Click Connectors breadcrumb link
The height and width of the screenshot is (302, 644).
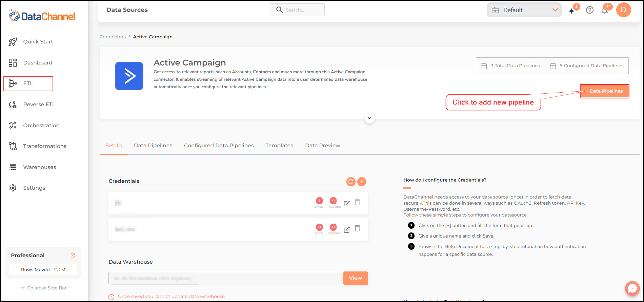pyautogui.click(x=113, y=37)
